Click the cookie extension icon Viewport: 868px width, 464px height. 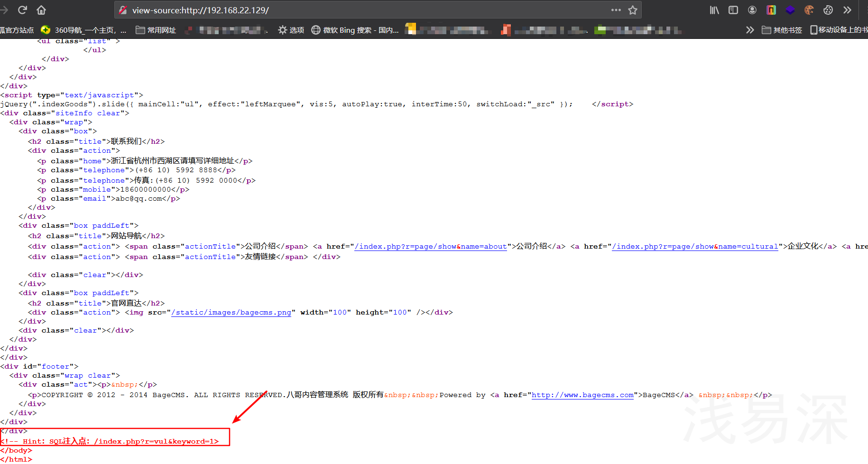click(809, 10)
